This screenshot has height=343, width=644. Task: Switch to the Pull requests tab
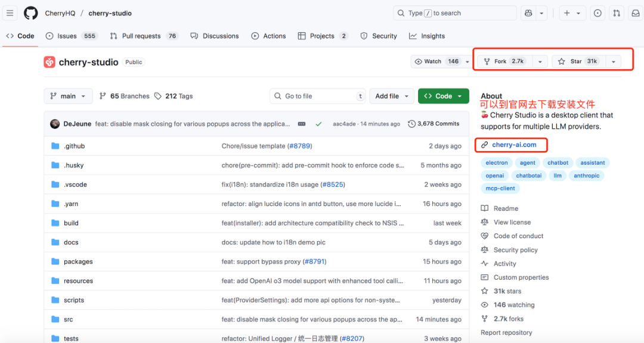pos(144,36)
